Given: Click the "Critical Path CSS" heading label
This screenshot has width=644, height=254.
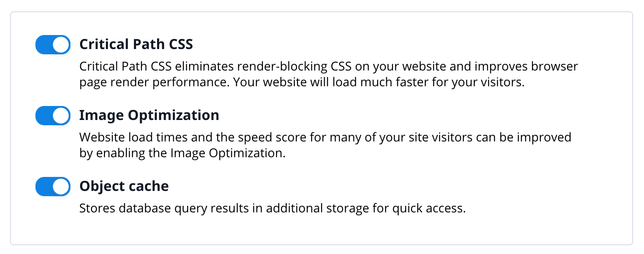Looking at the screenshot, I should pyautogui.click(x=136, y=44).
